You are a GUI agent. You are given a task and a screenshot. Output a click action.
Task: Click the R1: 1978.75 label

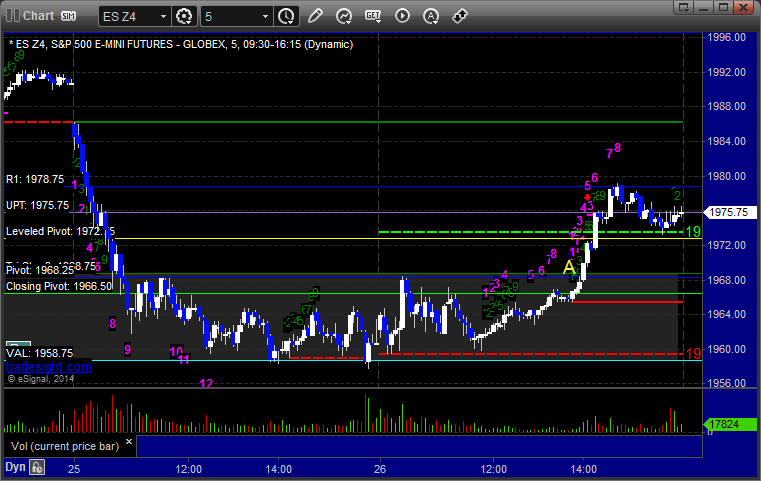(35, 179)
